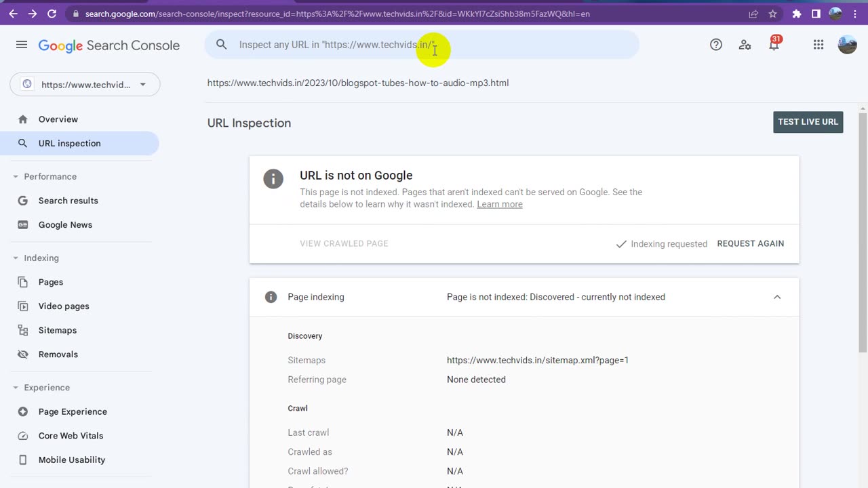The width and height of the screenshot is (868, 488).
Task: Click the info icon beside Page indexing
Action: pyautogui.click(x=271, y=297)
